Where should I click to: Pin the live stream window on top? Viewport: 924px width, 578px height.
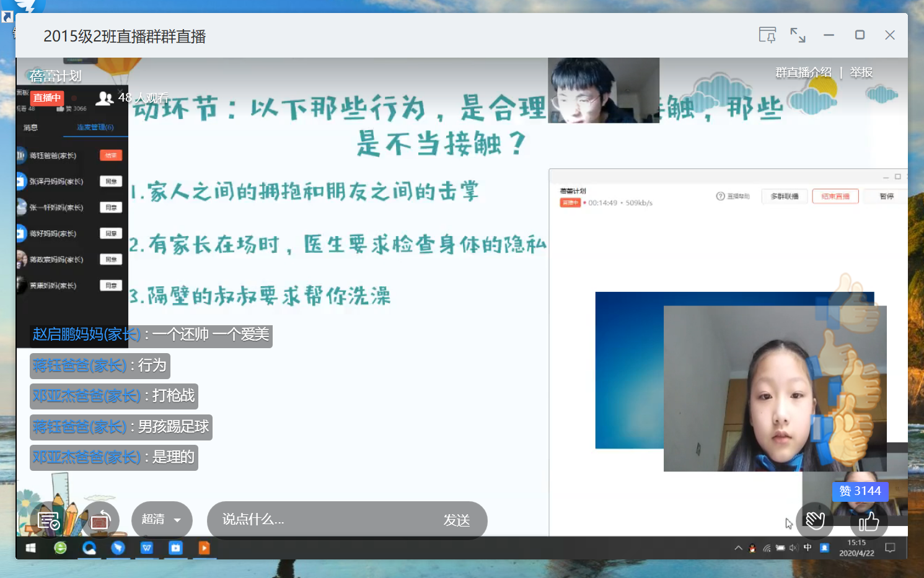tap(767, 35)
